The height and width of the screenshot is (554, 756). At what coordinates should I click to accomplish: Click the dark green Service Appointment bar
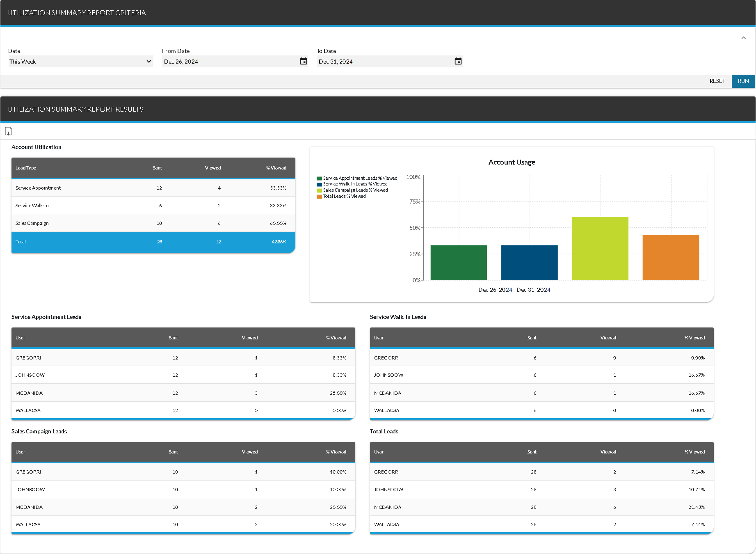(459, 263)
